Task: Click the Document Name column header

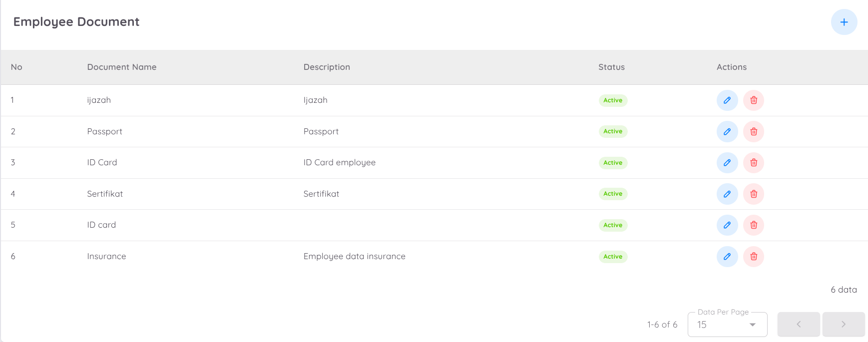Action: click(121, 67)
